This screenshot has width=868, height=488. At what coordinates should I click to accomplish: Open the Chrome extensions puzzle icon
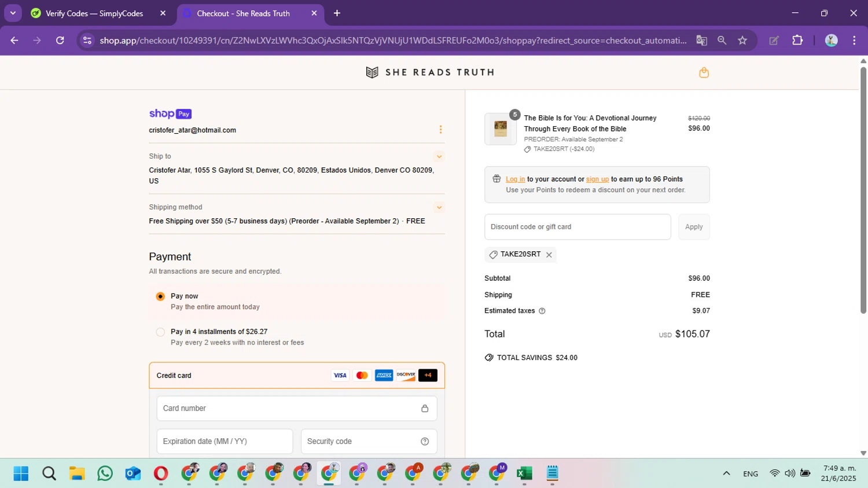point(797,41)
